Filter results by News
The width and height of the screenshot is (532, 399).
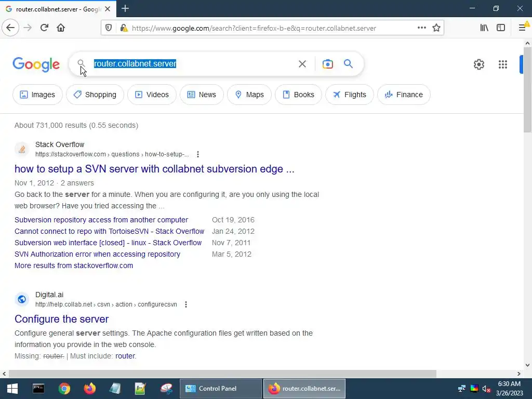[202, 95]
